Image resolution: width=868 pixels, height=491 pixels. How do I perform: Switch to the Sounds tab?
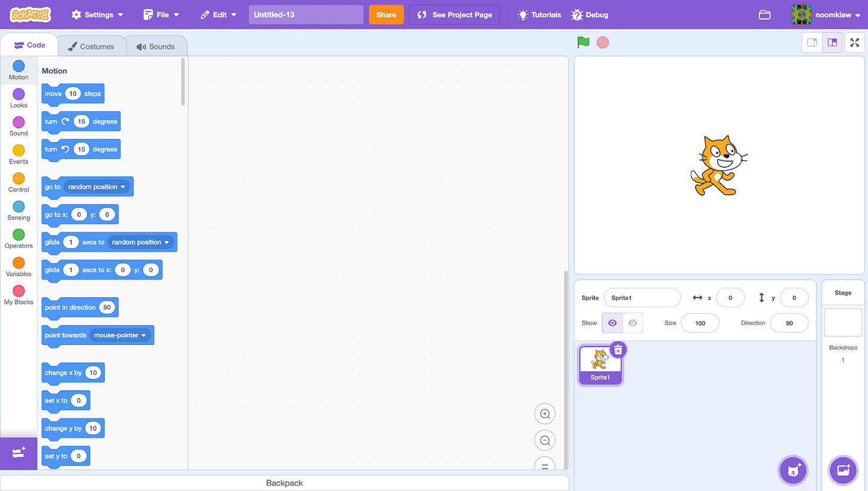tap(156, 46)
